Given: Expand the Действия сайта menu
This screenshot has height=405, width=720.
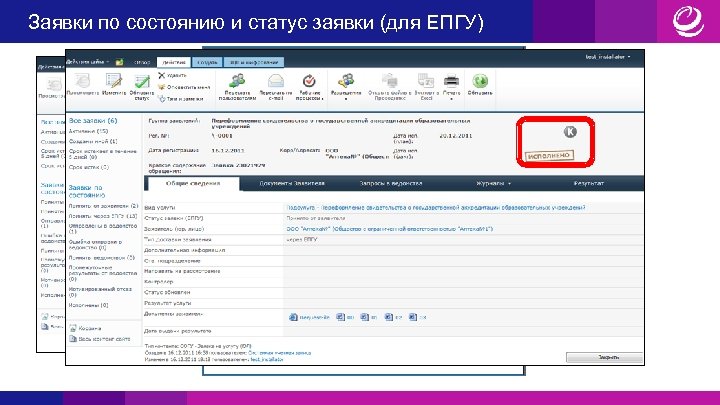Looking at the screenshot, I should [x=88, y=62].
